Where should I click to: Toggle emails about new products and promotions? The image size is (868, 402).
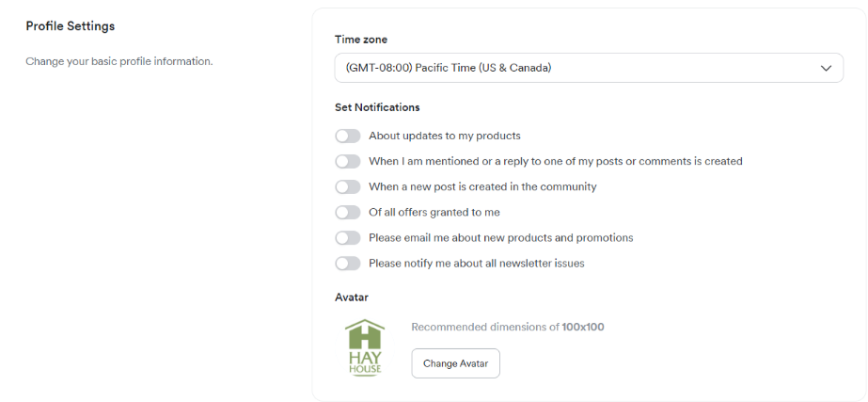348,237
